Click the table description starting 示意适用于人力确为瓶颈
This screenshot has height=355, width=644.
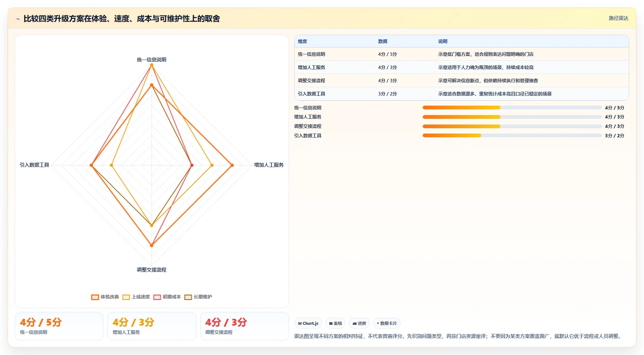point(486,68)
